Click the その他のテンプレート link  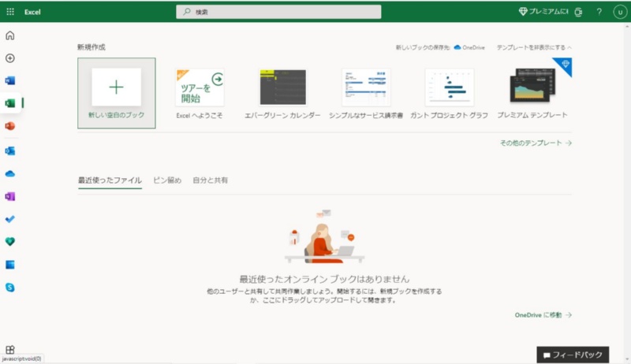pyautogui.click(x=536, y=143)
